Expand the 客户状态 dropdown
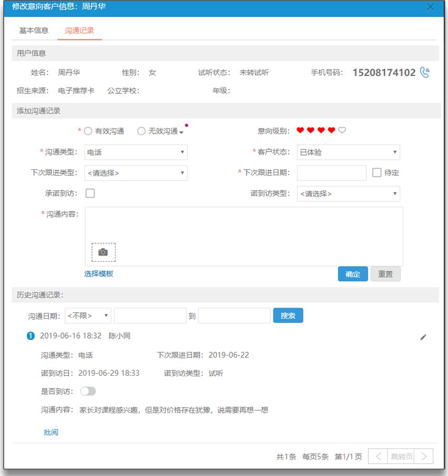 point(348,152)
